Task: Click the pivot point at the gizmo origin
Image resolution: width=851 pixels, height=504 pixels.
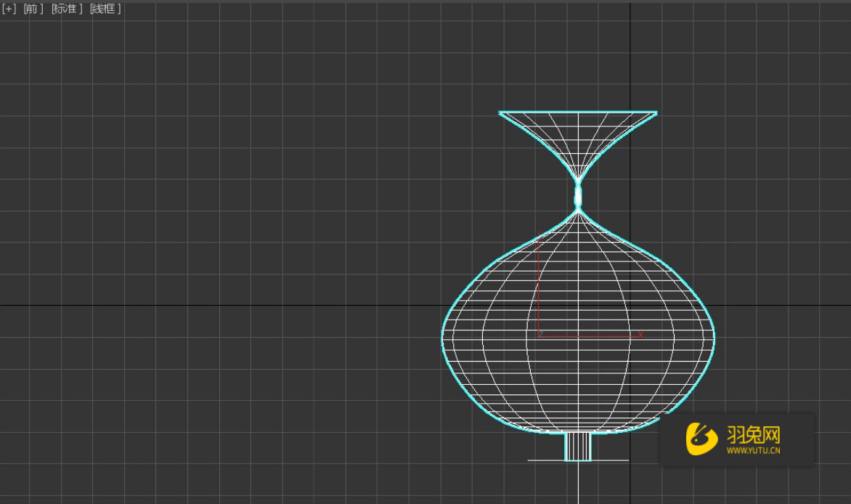Action: [539, 336]
